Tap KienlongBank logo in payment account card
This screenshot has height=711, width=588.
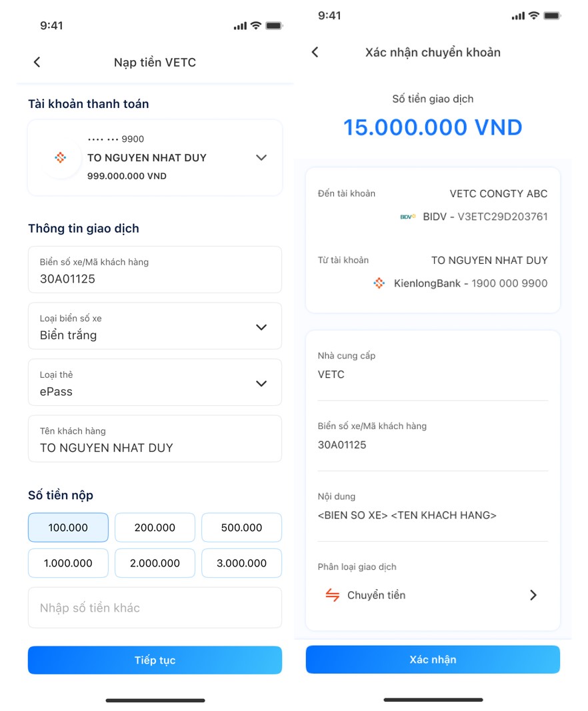[61, 158]
